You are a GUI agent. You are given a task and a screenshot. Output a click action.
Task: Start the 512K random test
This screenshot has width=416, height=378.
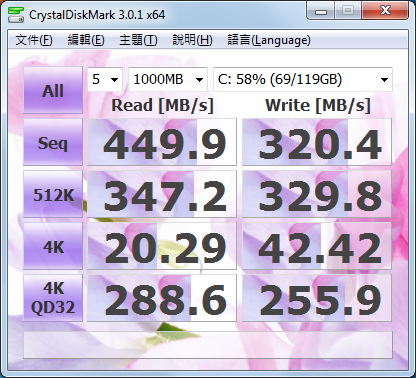click(x=53, y=194)
